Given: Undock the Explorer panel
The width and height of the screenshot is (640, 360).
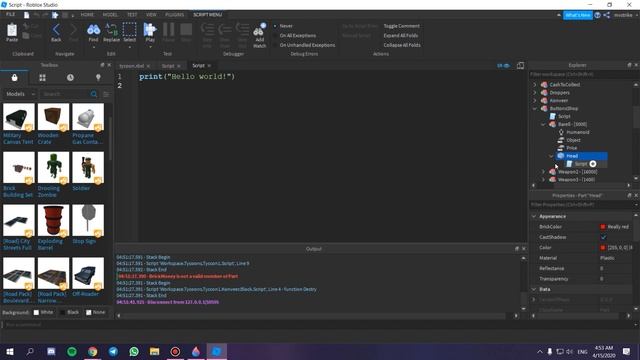Looking at the screenshot, I should [629, 65].
